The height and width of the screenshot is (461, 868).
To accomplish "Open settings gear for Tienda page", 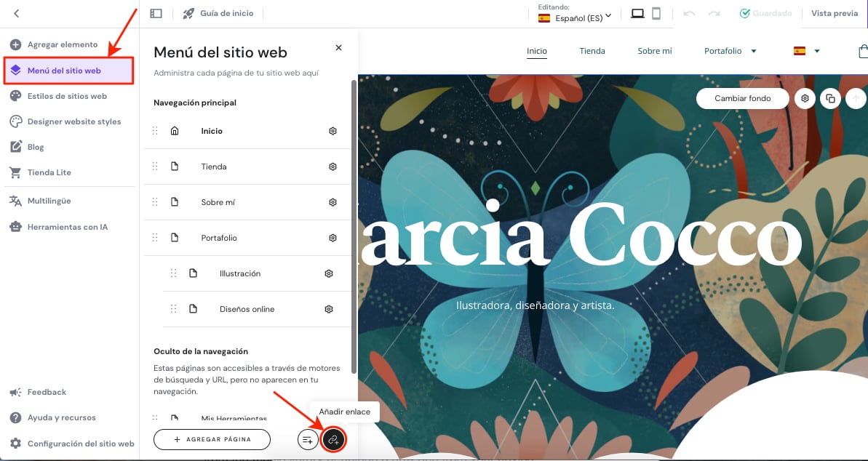I will click(333, 167).
